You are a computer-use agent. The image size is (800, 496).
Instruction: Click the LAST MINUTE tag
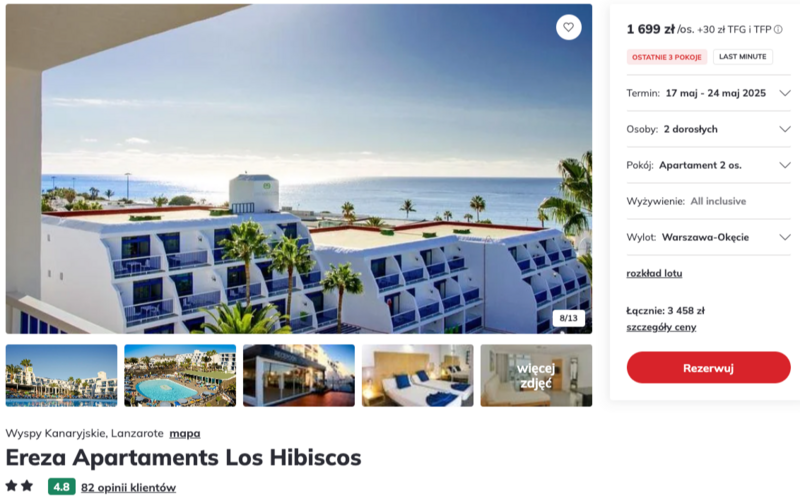tap(742, 57)
